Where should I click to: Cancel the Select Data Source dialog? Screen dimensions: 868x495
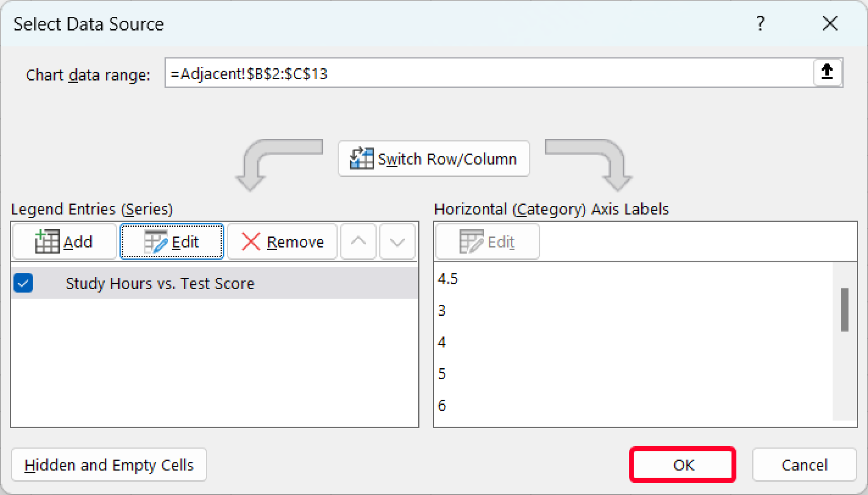pyautogui.click(x=804, y=465)
